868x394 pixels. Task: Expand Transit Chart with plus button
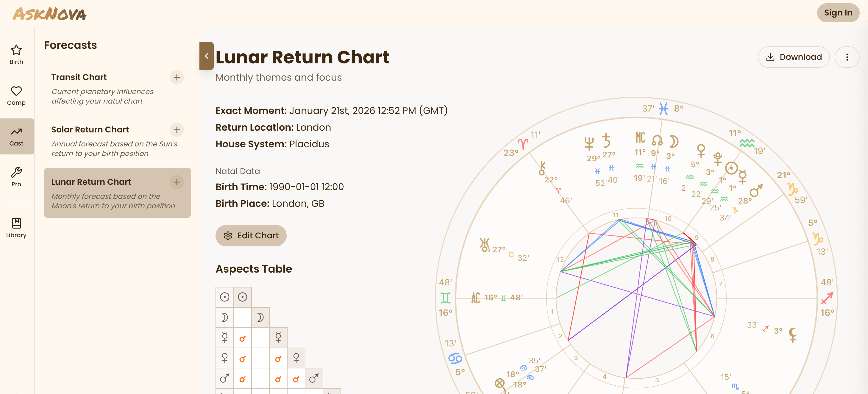tap(177, 77)
